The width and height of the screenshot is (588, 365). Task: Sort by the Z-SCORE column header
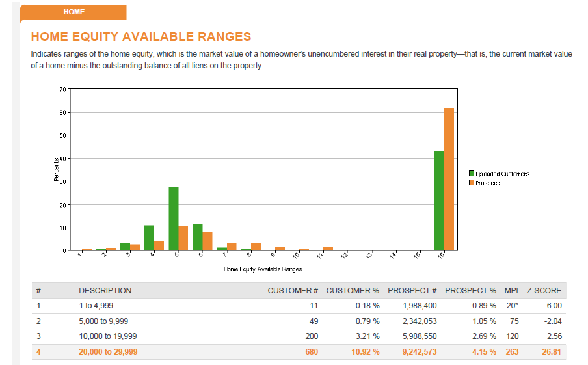click(x=544, y=291)
